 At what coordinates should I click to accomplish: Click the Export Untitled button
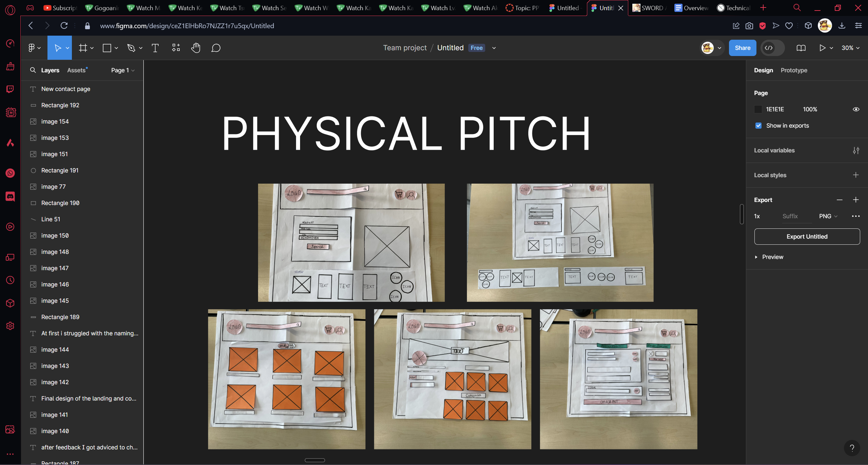point(807,237)
